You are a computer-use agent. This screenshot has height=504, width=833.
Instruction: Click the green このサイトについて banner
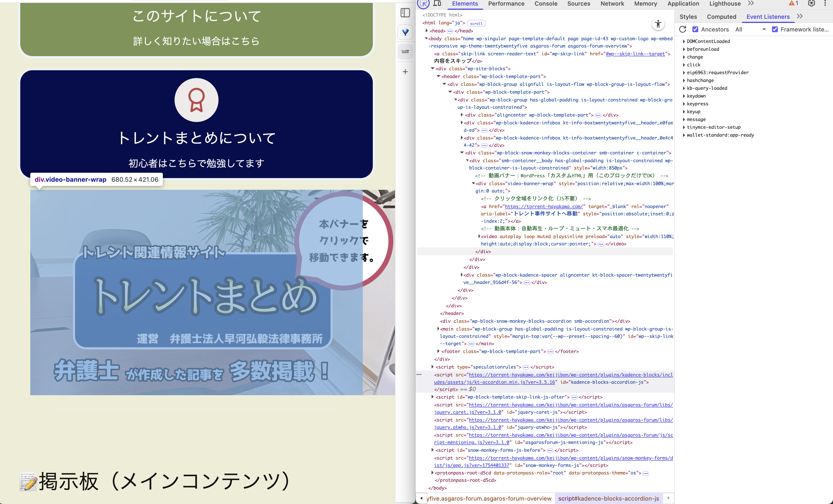coord(197,29)
